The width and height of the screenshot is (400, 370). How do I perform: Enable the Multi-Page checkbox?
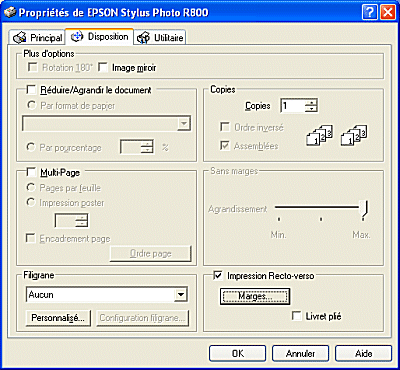point(32,172)
